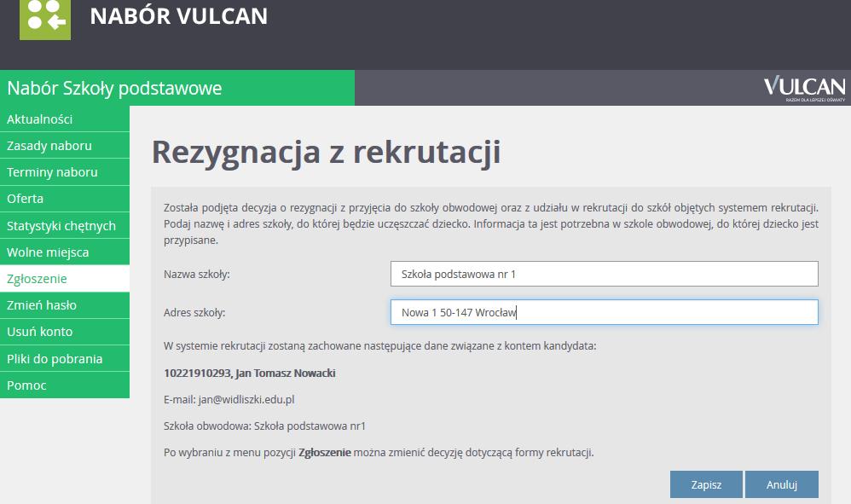Click the Zapisz button
Image resolution: width=851 pixels, height=504 pixels.
706,484
